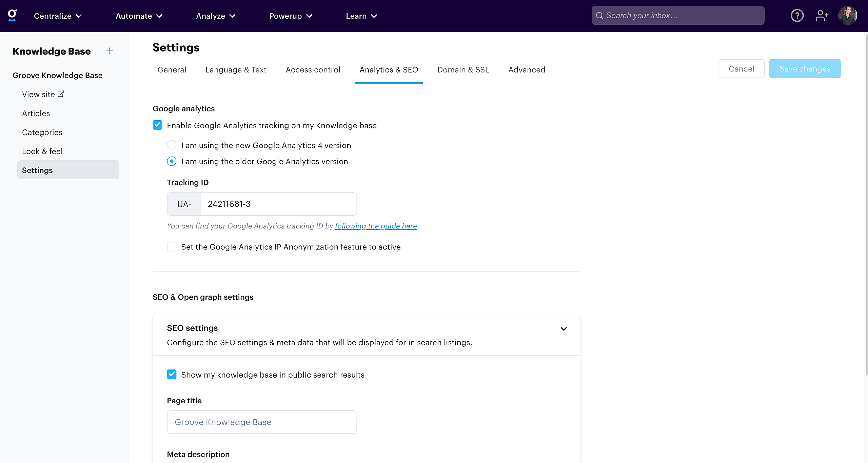Click the external link icon next to View site
The image size is (868, 463).
[x=61, y=94]
